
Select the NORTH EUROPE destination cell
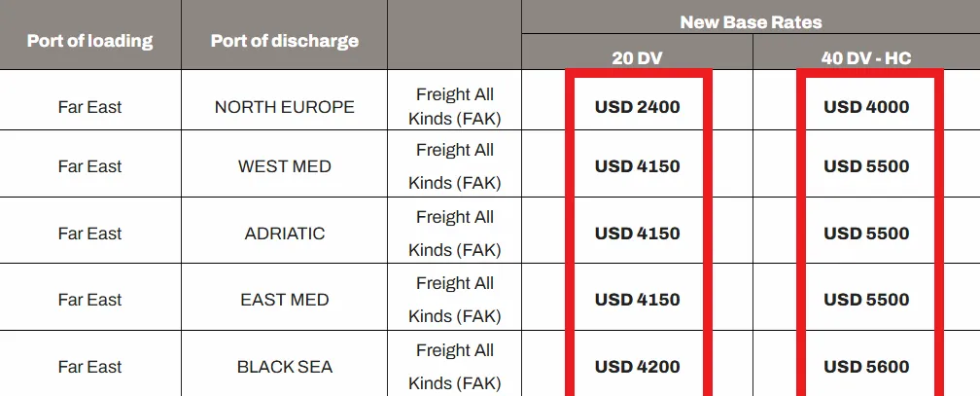click(x=284, y=107)
